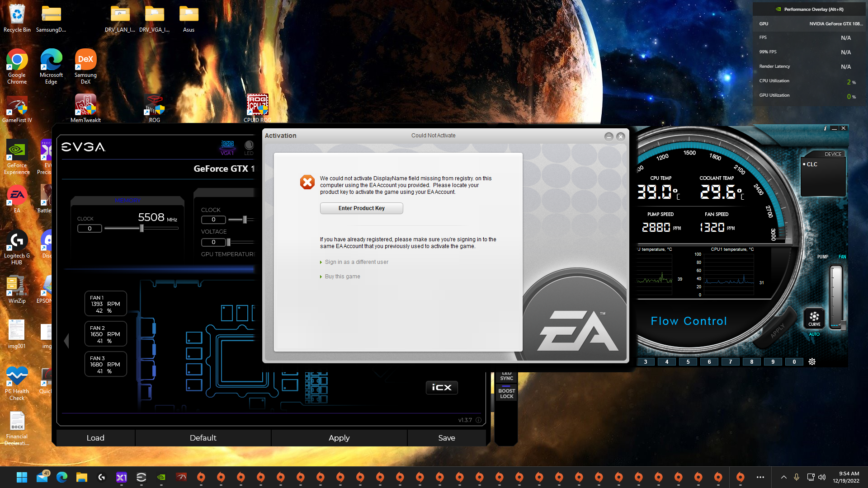Adjust the memory clock slider

[142, 229]
